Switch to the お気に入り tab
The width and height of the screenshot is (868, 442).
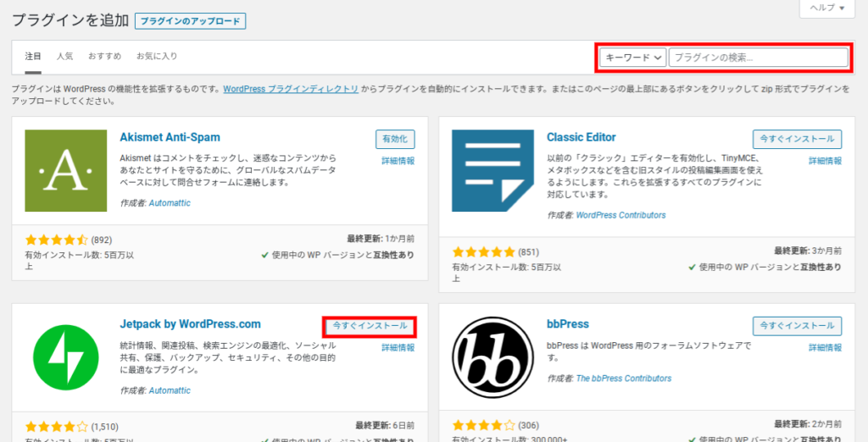pos(157,56)
